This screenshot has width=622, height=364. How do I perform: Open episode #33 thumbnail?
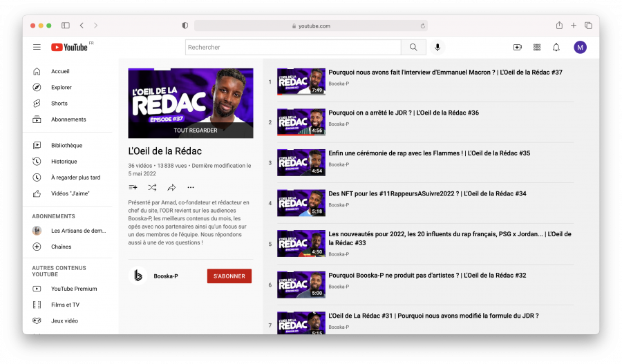[301, 243]
